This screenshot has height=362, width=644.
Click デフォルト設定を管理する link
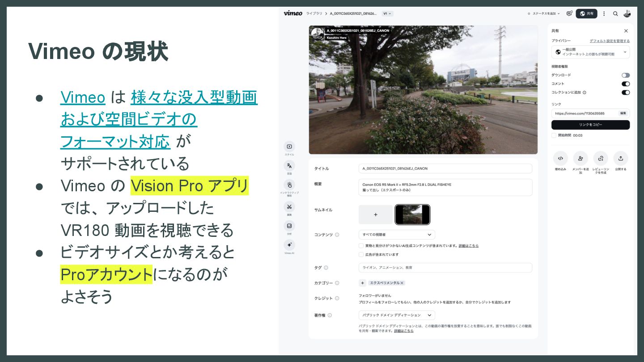click(x=610, y=41)
